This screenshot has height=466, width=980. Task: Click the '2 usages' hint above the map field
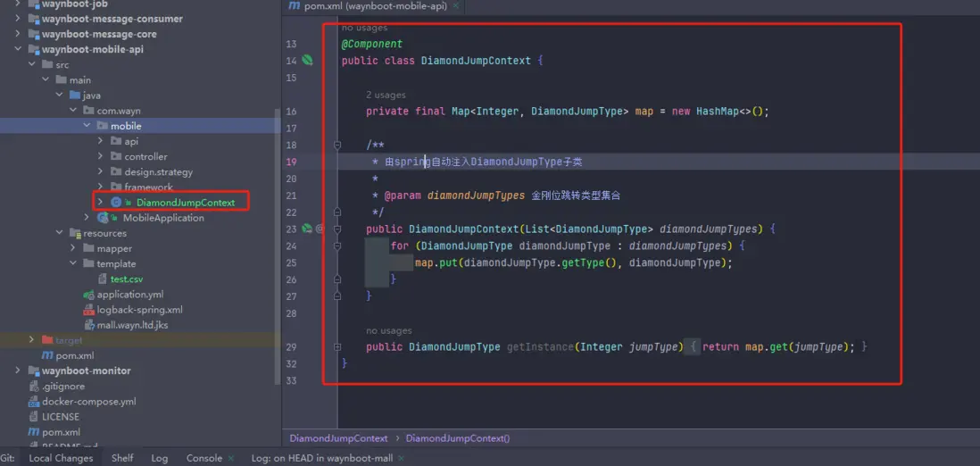[x=386, y=95]
